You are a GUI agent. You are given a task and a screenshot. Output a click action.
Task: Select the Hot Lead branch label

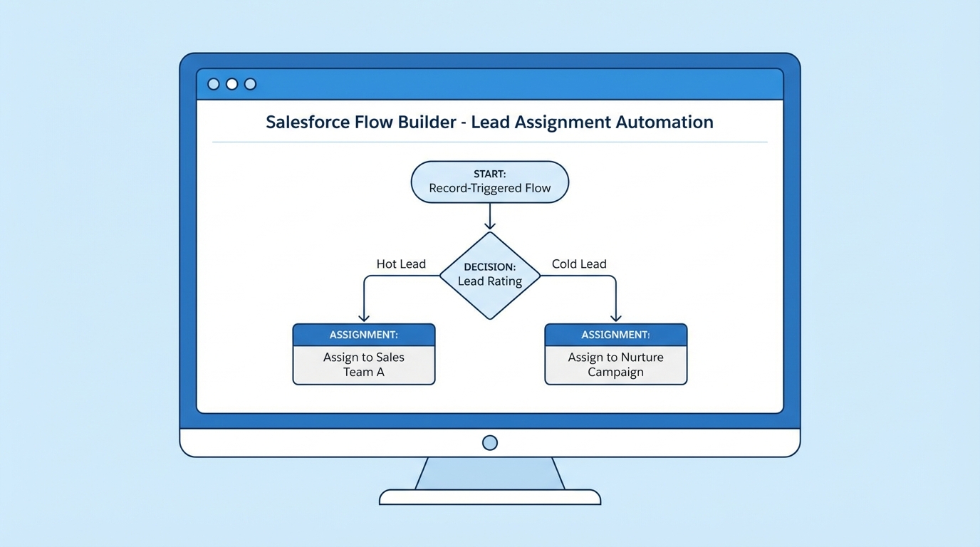401,264
